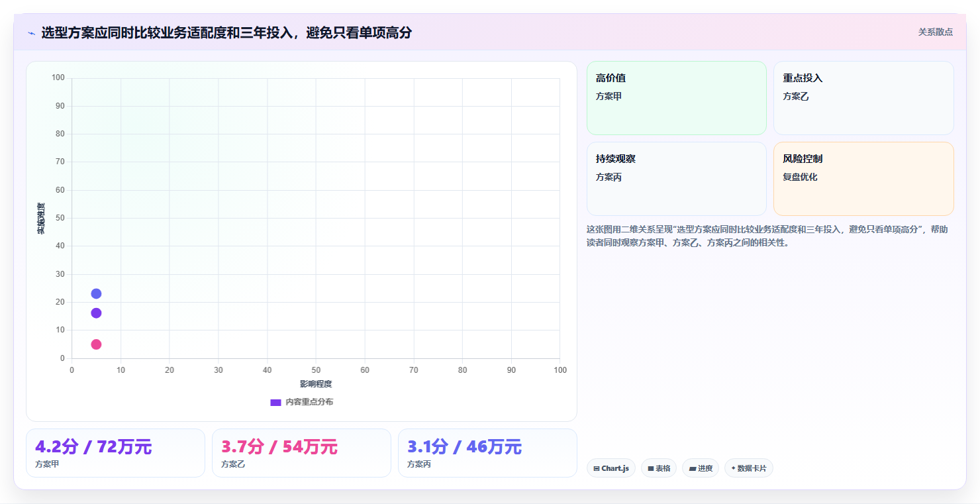Select the 3.1分 / 46万元 stat card
The height and width of the screenshot is (504, 980).
(x=487, y=453)
